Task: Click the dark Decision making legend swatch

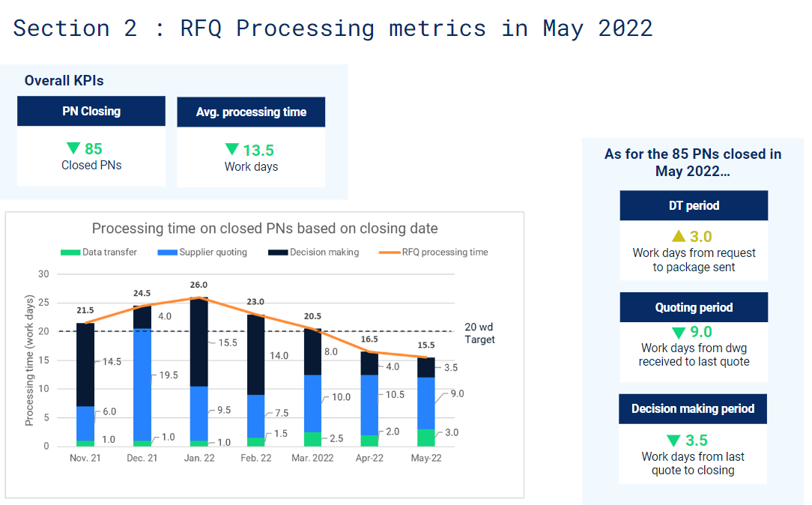Action: pyautogui.click(x=278, y=252)
